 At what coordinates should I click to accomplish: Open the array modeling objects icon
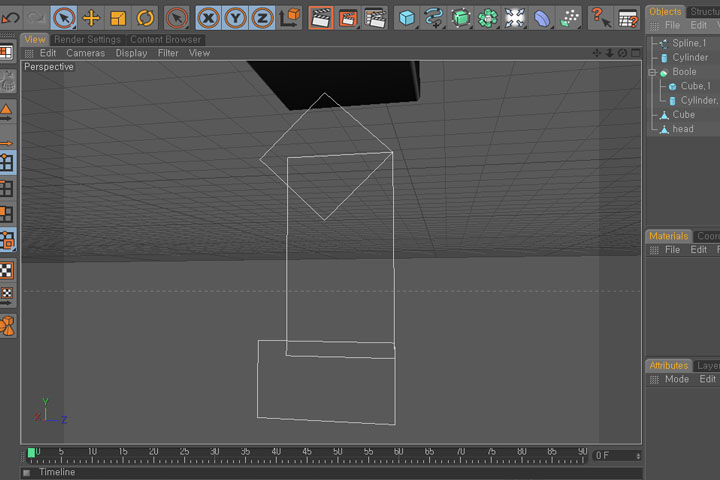pos(488,18)
